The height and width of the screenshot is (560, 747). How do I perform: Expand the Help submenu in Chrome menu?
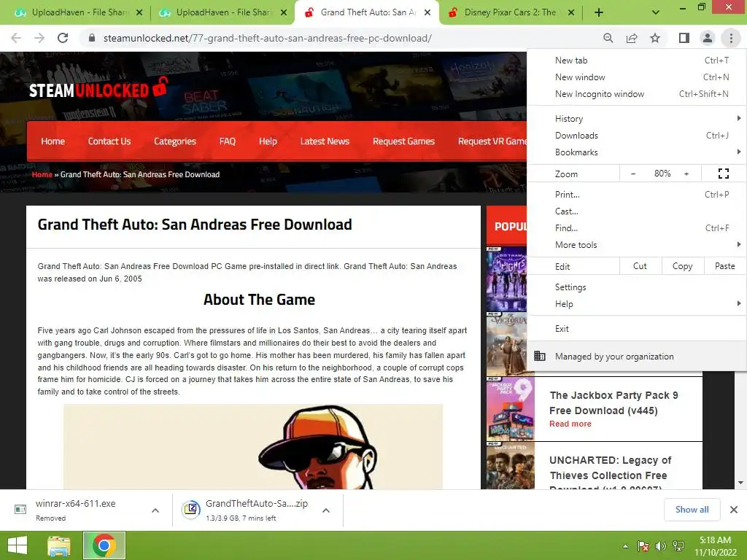pyautogui.click(x=636, y=304)
